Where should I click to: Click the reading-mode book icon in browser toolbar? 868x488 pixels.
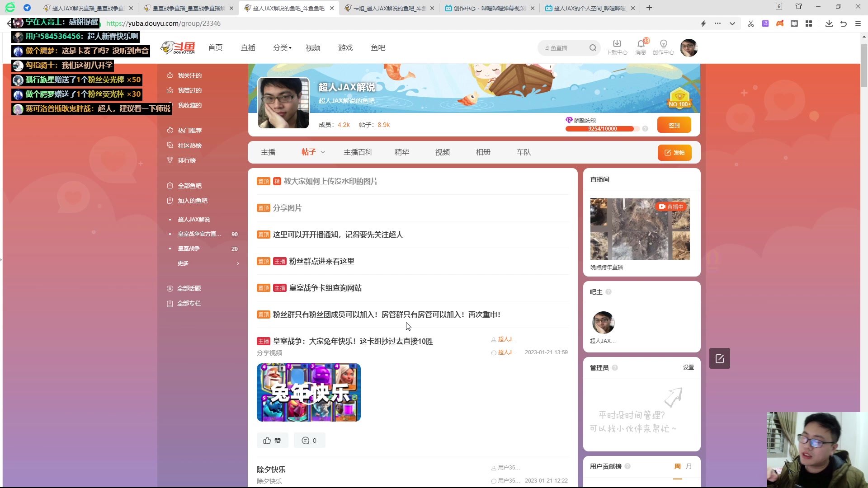(794, 23)
